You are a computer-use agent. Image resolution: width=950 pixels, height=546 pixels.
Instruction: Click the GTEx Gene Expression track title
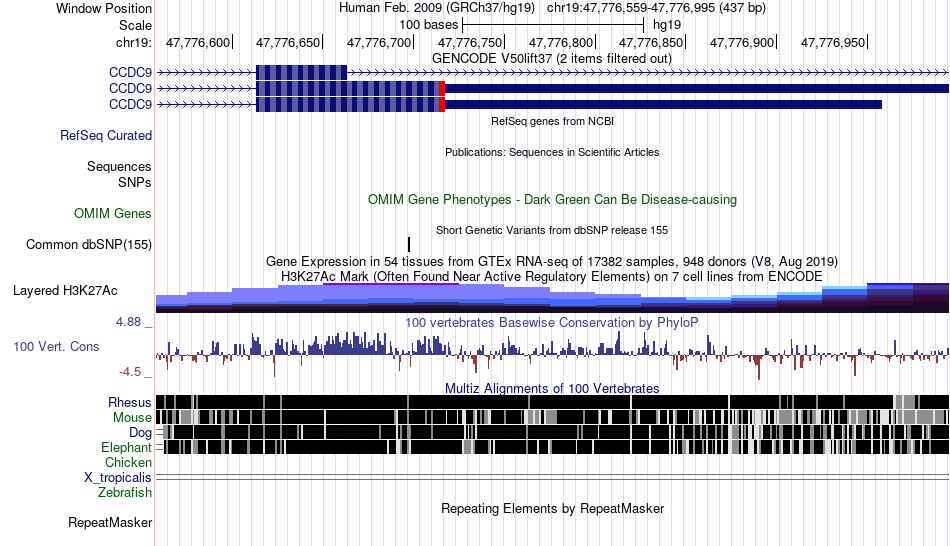pos(552,262)
